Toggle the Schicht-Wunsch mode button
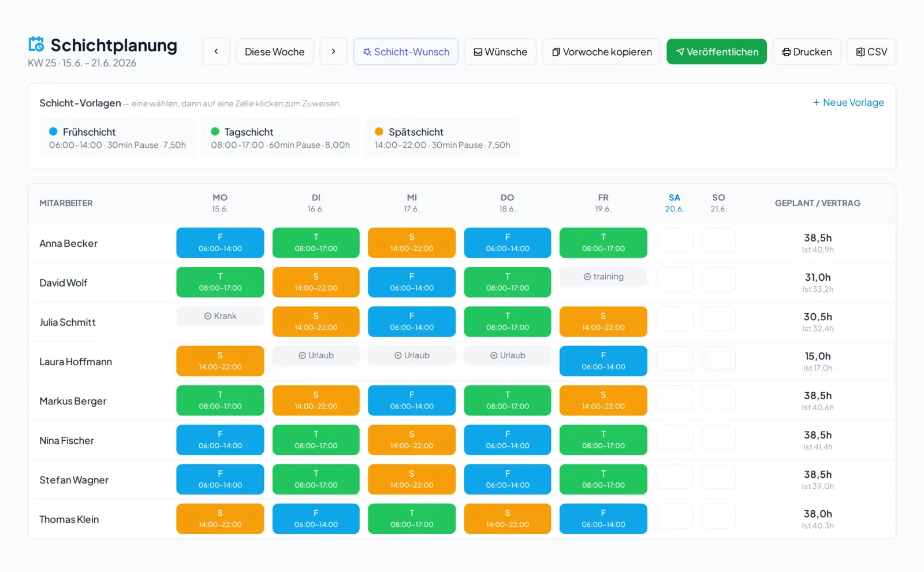Image resolution: width=924 pixels, height=572 pixels. tap(406, 51)
